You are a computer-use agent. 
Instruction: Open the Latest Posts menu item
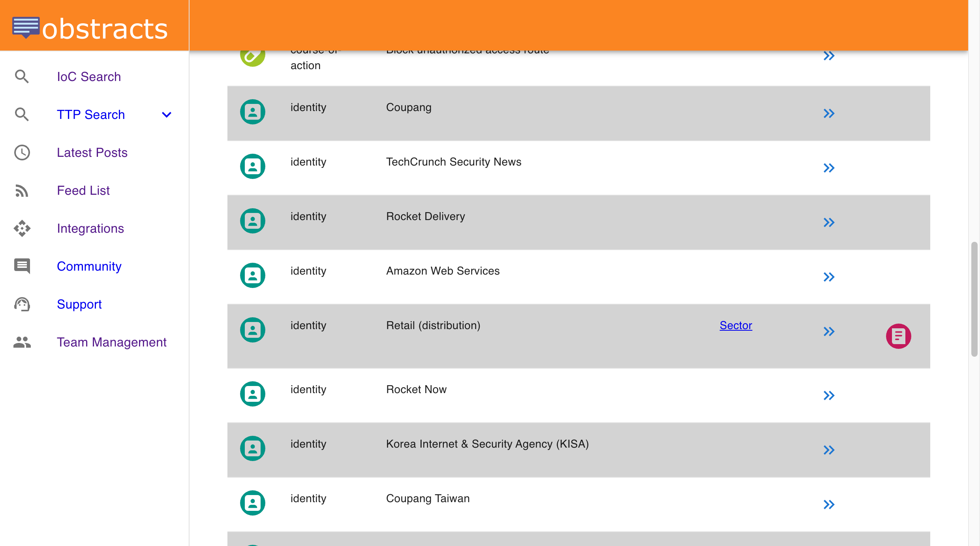(x=92, y=153)
